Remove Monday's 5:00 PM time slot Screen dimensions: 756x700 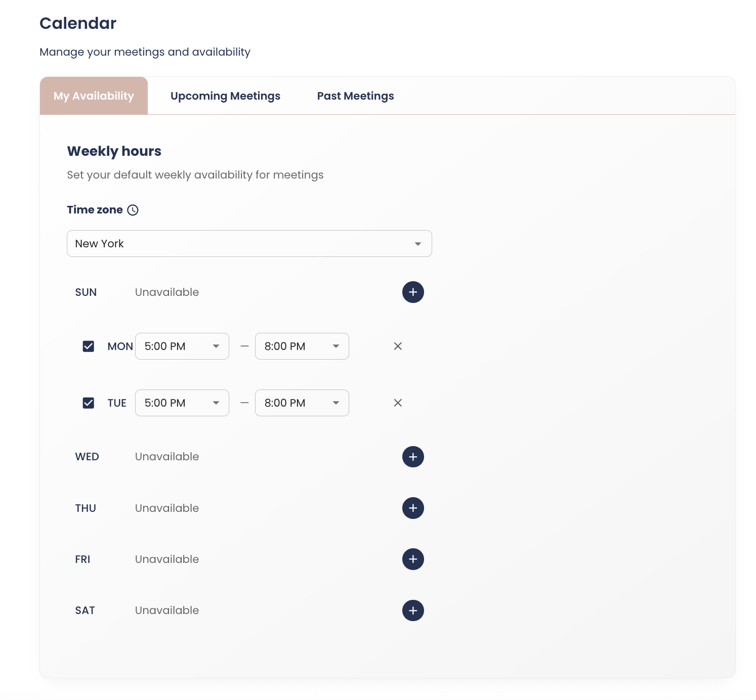coord(398,346)
